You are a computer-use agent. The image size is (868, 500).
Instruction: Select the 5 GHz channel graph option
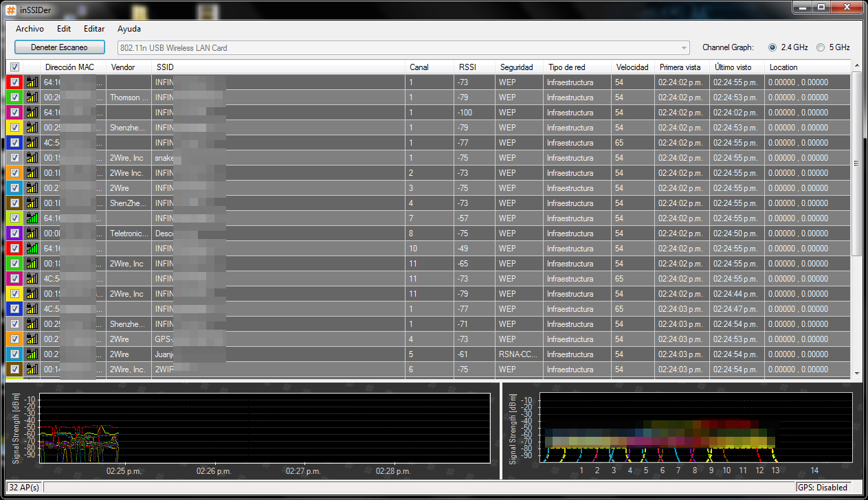pos(821,47)
